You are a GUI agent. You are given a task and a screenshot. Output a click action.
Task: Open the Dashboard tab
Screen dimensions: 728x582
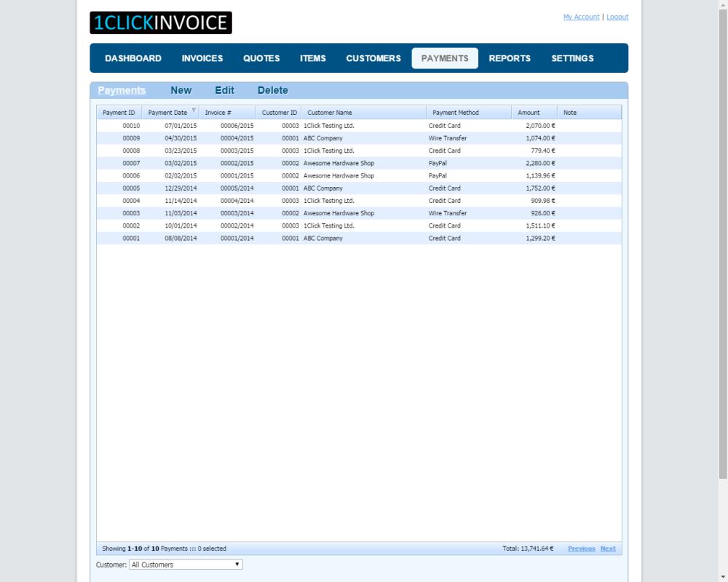pyautogui.click(x=133, y=58)
